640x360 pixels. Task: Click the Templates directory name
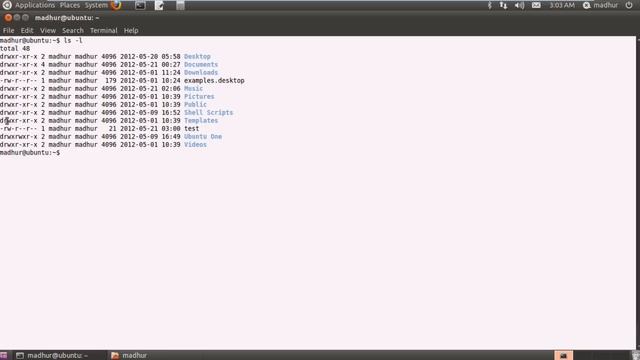(201, 120)
